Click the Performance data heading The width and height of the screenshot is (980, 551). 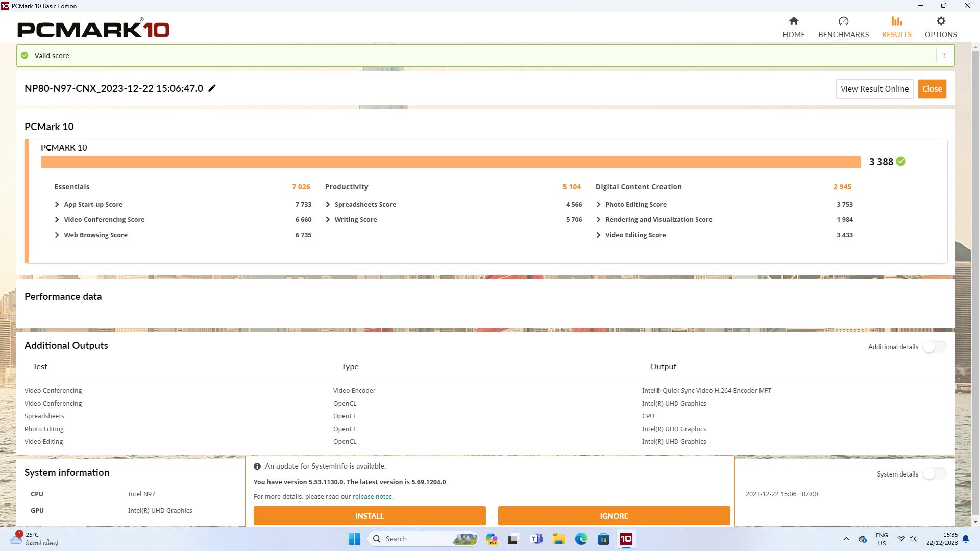click(63, 296)
